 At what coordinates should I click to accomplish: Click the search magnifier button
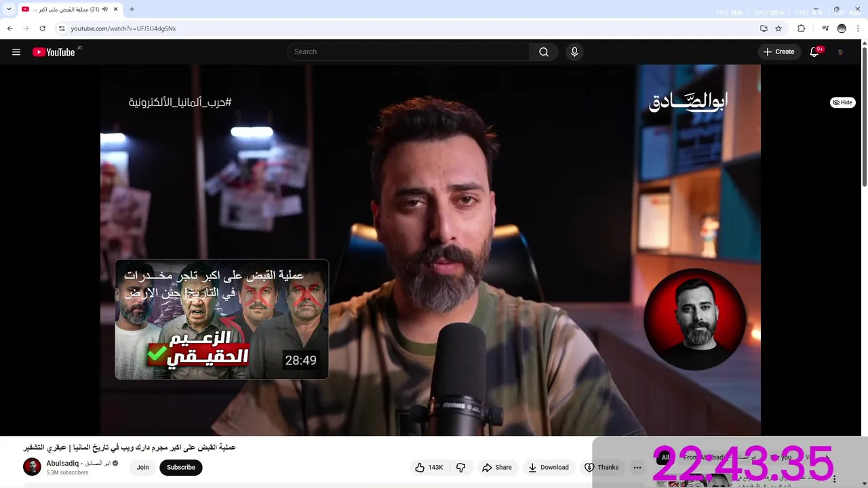544,52
